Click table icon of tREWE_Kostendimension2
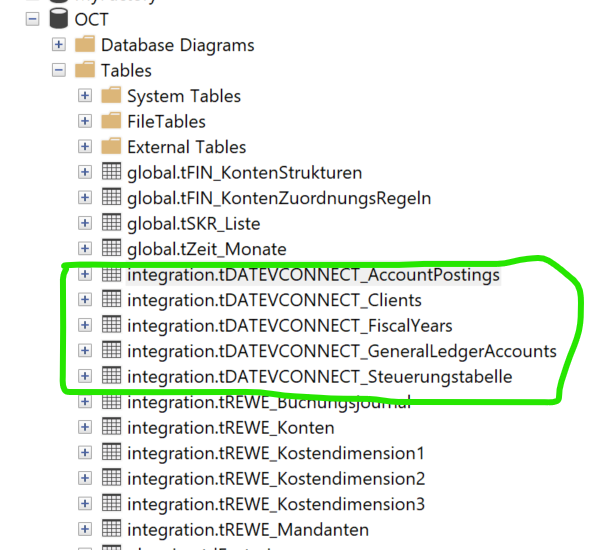 [111, 477]
